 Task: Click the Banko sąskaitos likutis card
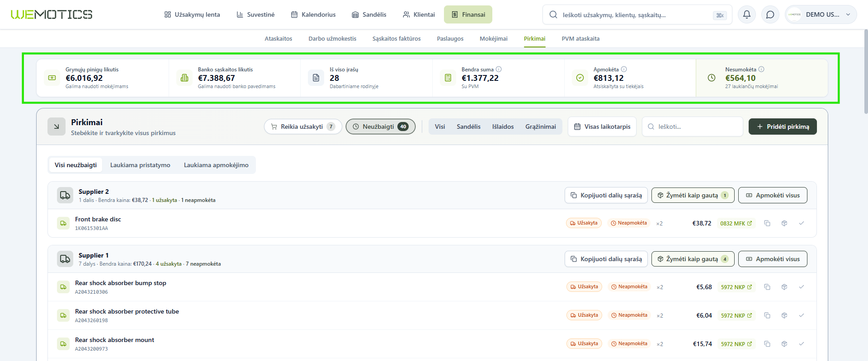235,78
